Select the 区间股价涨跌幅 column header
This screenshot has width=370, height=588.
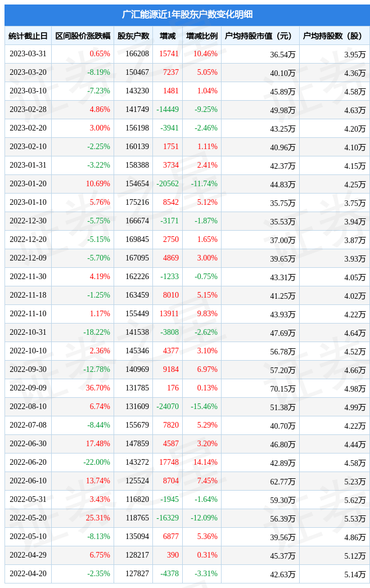(83, 36)
